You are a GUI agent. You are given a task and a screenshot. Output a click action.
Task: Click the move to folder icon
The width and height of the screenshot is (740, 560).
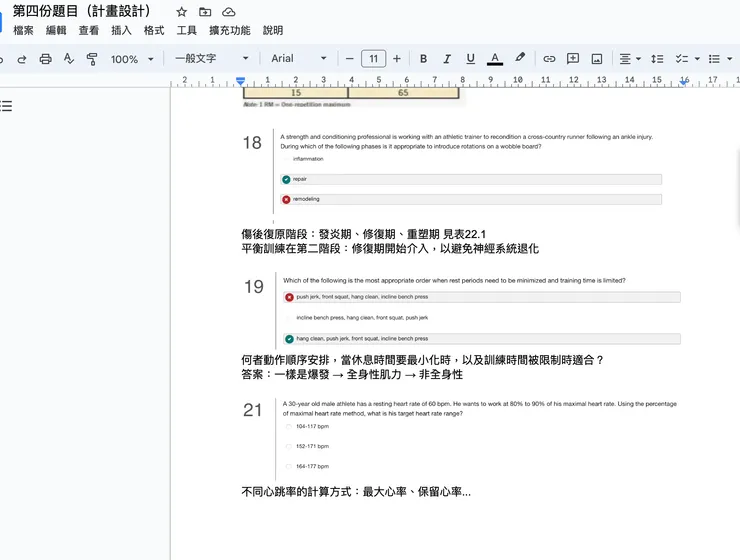point(205,12)
